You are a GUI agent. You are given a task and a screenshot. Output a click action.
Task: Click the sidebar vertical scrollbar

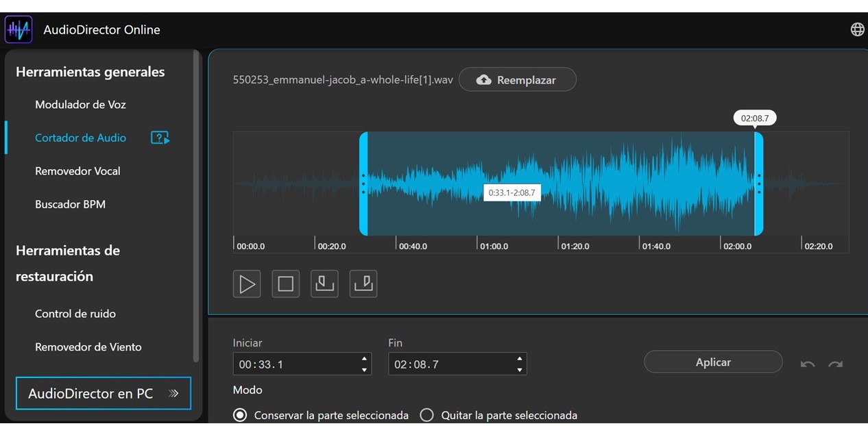(x=196, y=205)
